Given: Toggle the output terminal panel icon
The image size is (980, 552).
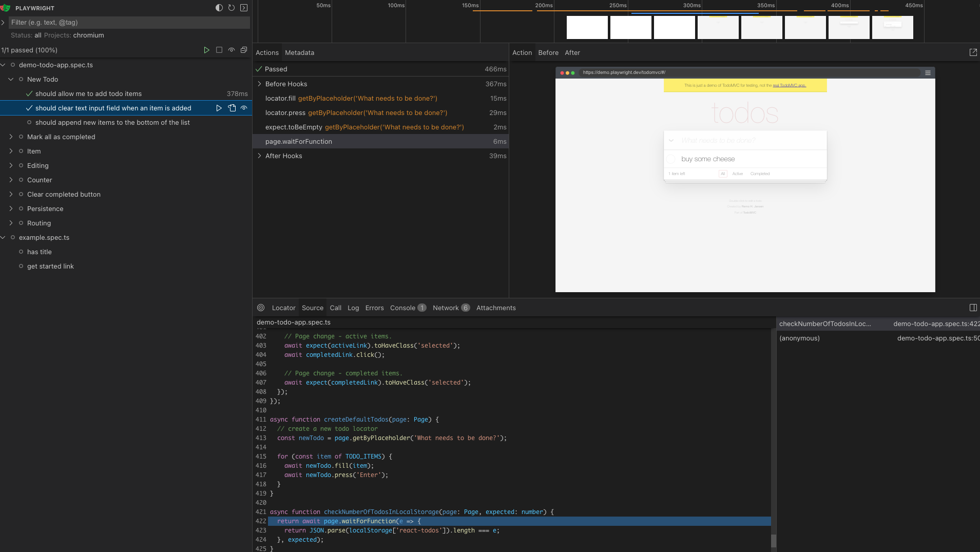Looking at the screenshot, I should (x=244, y=8).
